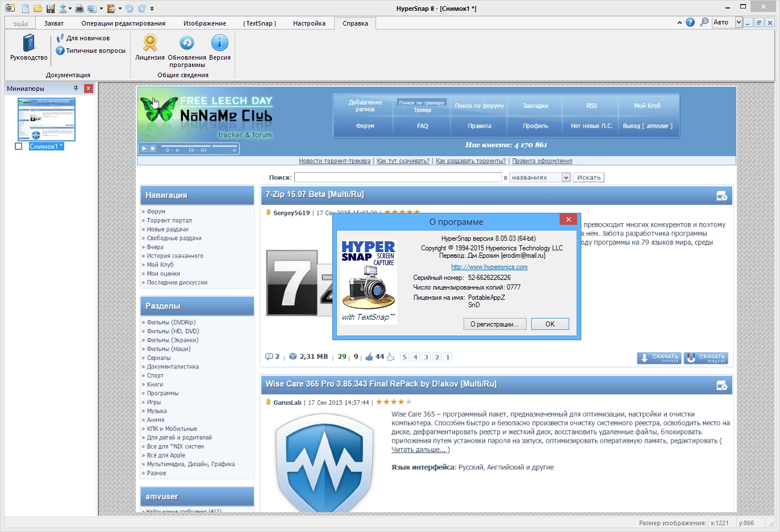Image resolution: width=780 pixels, height=532 pixels.
Task: Select the Справка tab
Action: [355, 23]
